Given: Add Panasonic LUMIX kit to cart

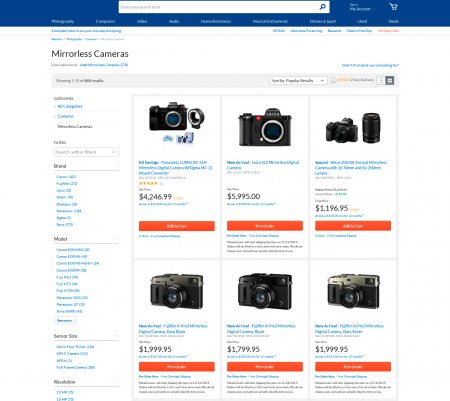Looking at the screenshot, I should (x=177, y=226).
